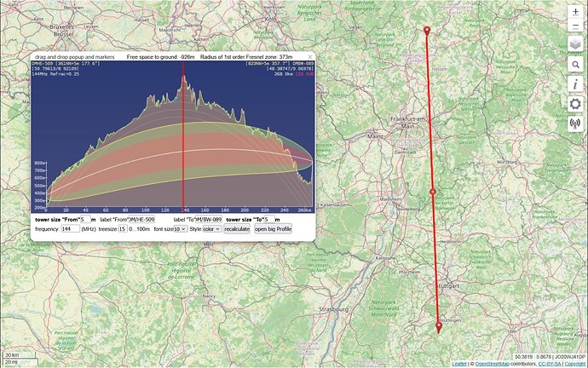Click the Mainz city label on map

375,136
